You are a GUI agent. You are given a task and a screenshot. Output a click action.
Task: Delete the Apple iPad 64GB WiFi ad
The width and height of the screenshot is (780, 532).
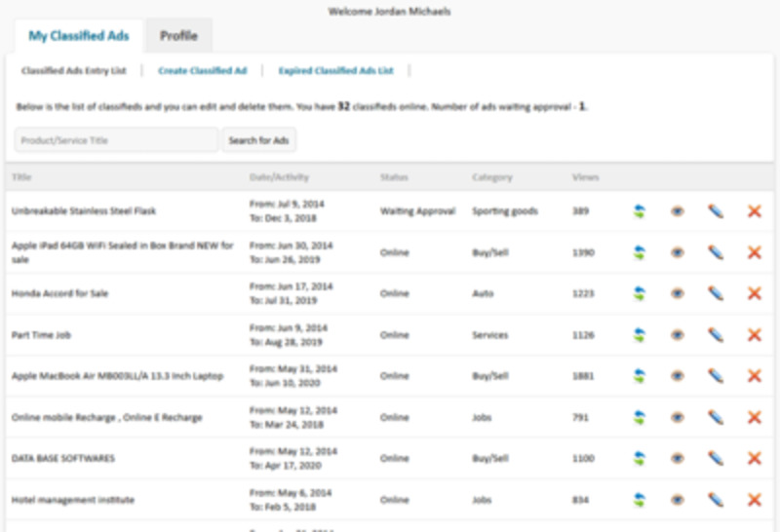click(x=755, y=252)
